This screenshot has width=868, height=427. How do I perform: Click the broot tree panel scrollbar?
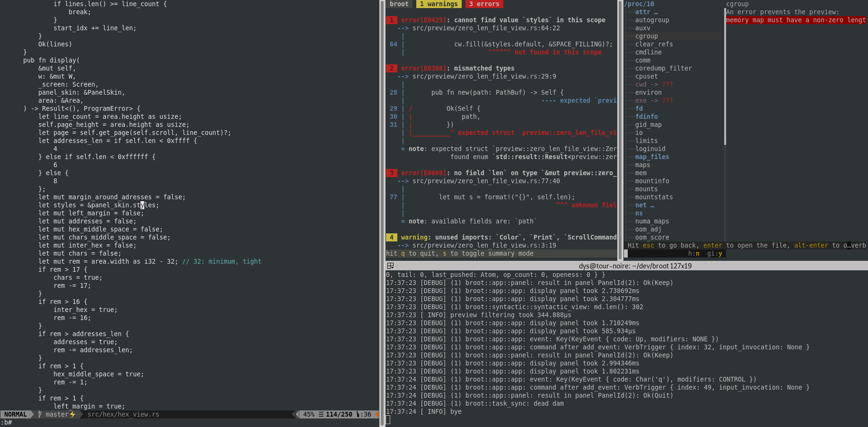[725, 76]
